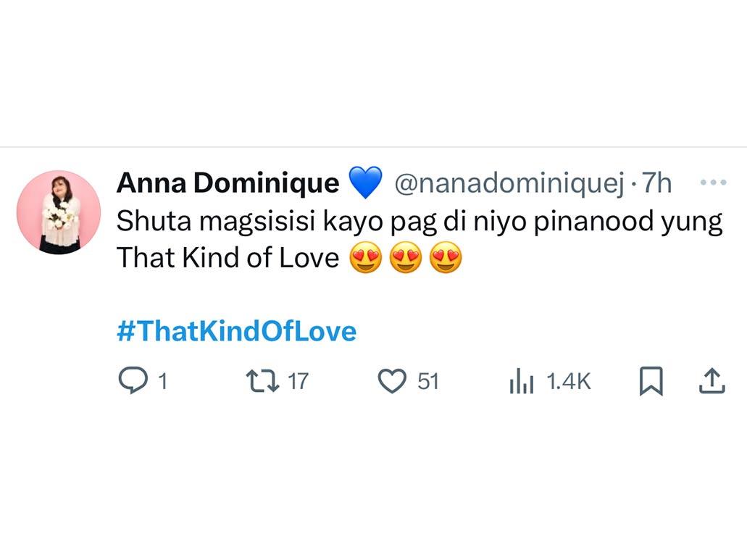The width and height of the screenshot is (747, 560).
Task: Share the tweet via the share icon
Action: pos(711,380)
